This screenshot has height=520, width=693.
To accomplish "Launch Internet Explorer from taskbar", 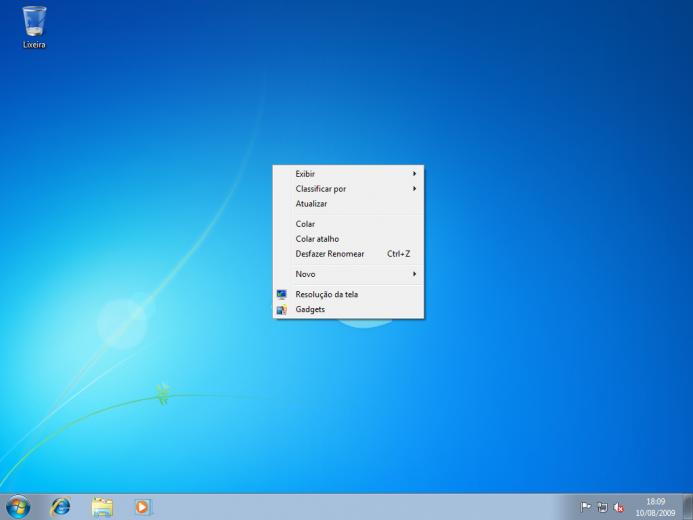I will tap(61, 507).
